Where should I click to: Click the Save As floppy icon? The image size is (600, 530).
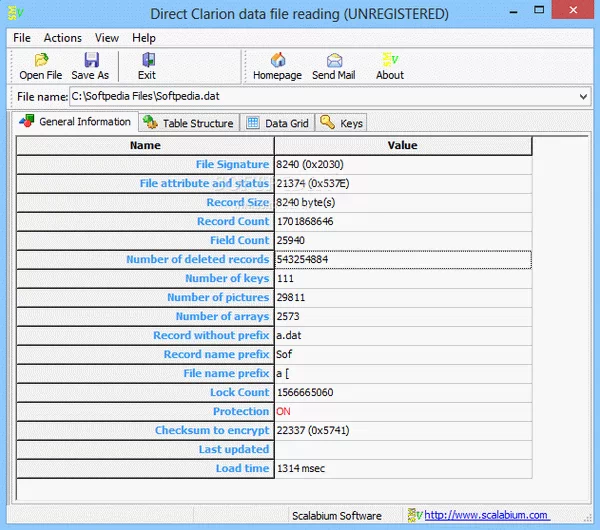point(91,60)
